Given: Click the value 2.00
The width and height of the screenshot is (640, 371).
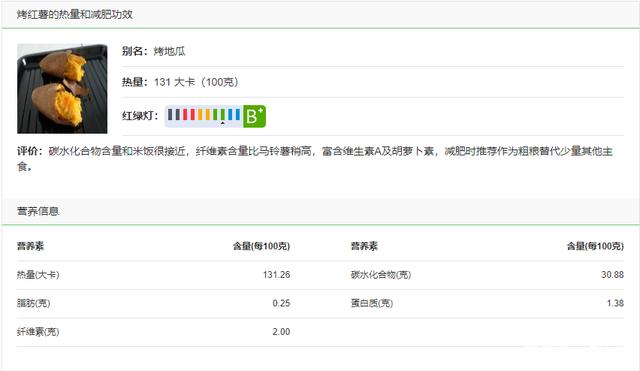Looking at the screenshot, I should [x=281, y=332].
